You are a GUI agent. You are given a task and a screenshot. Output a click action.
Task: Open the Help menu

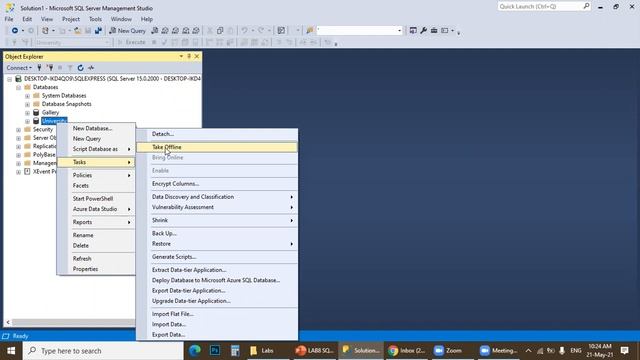coord(147,19)
